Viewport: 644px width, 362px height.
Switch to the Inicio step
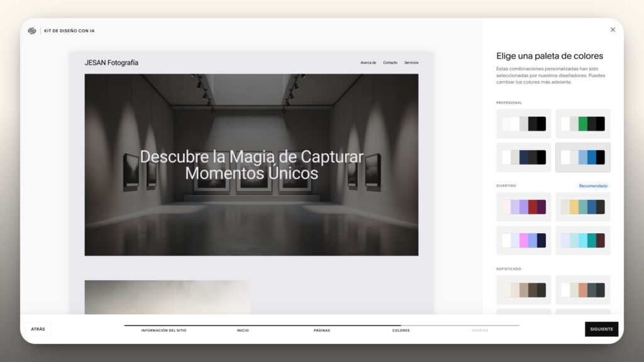(243, 330)
